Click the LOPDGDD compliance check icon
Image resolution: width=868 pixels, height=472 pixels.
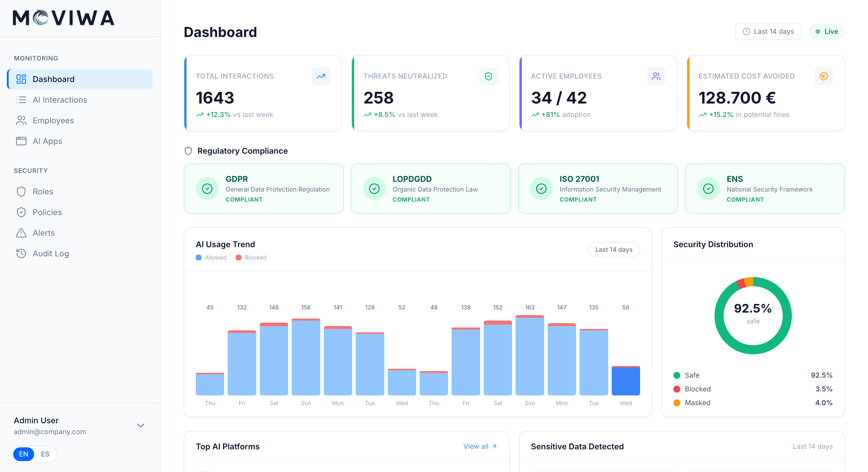coord(374,188)
